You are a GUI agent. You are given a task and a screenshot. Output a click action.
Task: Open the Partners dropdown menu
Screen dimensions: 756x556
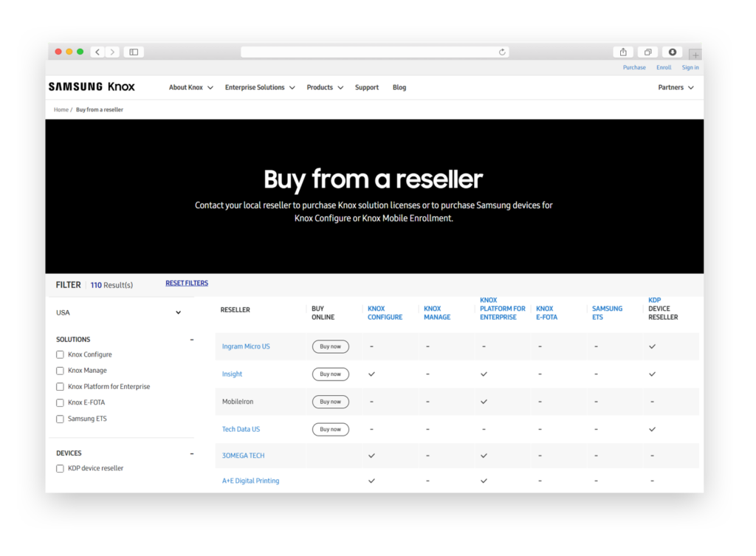[676, 87]
